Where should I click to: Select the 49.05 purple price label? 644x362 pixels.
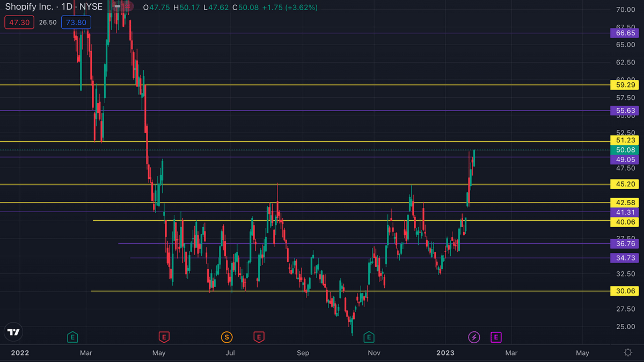tap(625, 160)
